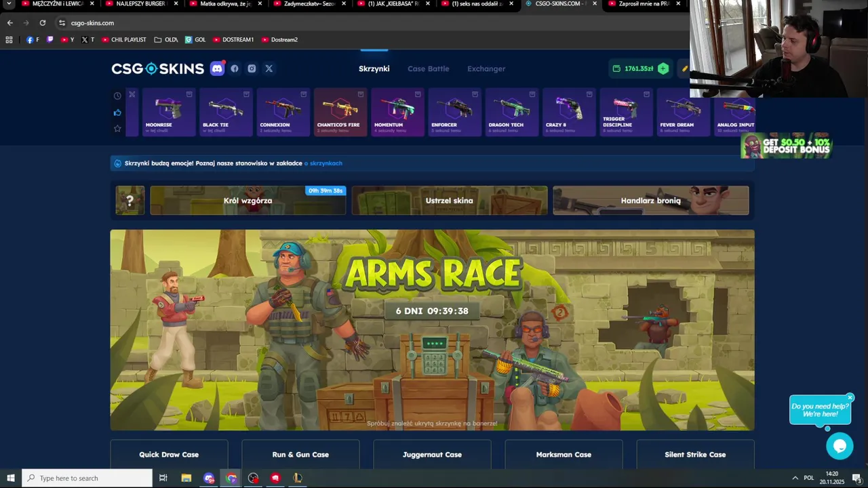Open Quick Draw Case
This screenshot has height=488, width=868.
(169, 454)
